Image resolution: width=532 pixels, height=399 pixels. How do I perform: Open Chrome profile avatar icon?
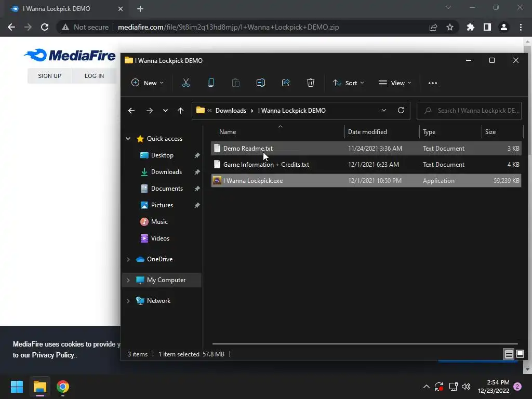(504, 27)
